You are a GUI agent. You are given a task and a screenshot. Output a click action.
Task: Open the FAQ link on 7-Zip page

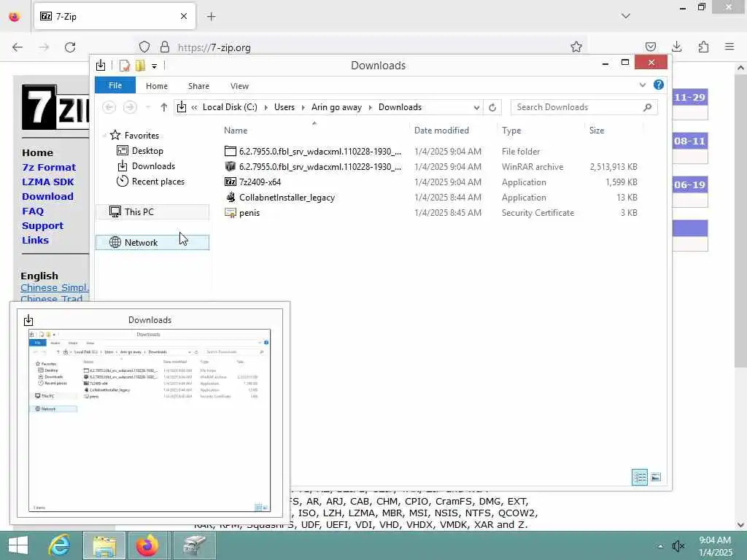[x=33, y=211]
